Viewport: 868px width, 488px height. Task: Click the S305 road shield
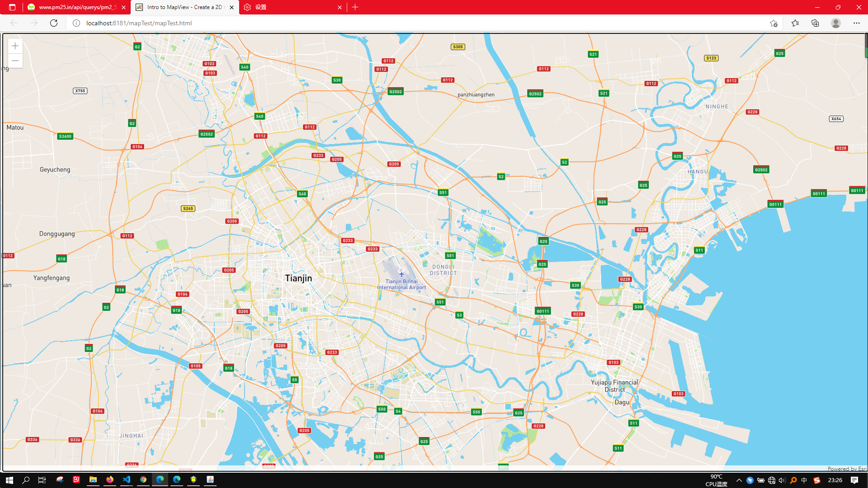pos(458,47)
